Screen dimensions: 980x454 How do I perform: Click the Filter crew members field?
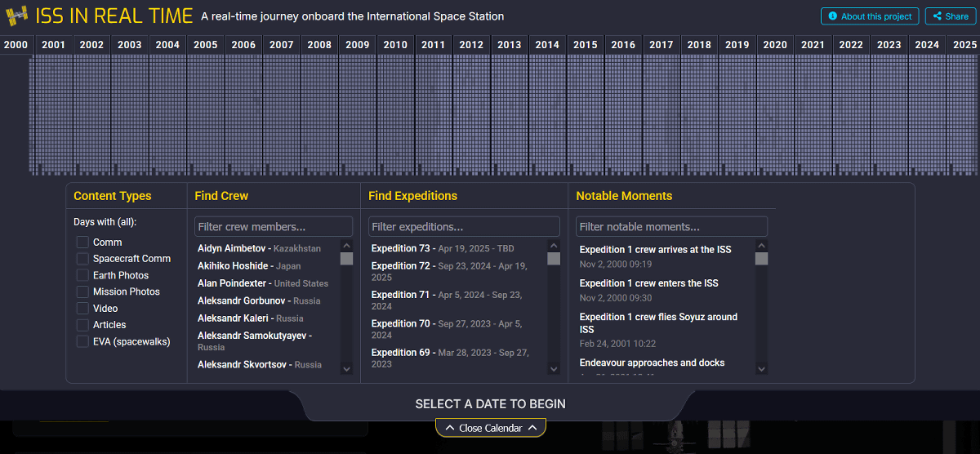pyautogui.click(x=274, y=227)
